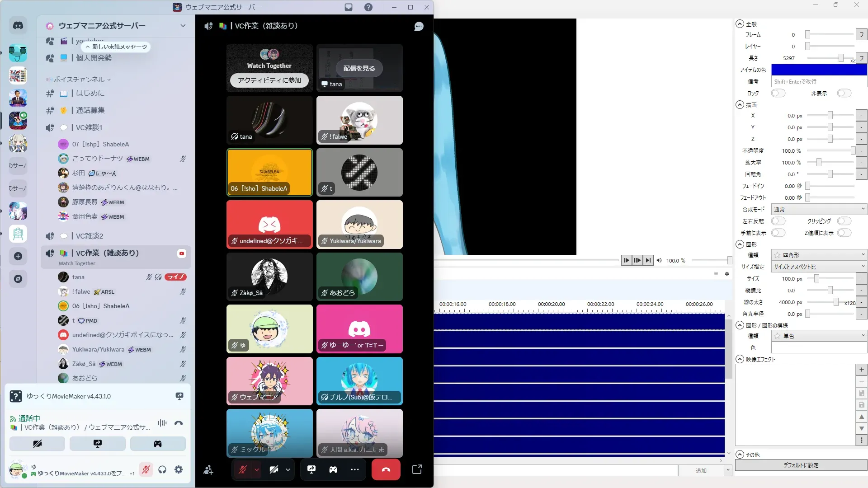This screenshot has width=868, height=488.
Task: Toggle the 非表示 hidden switch
Action: tap(844, 93)
